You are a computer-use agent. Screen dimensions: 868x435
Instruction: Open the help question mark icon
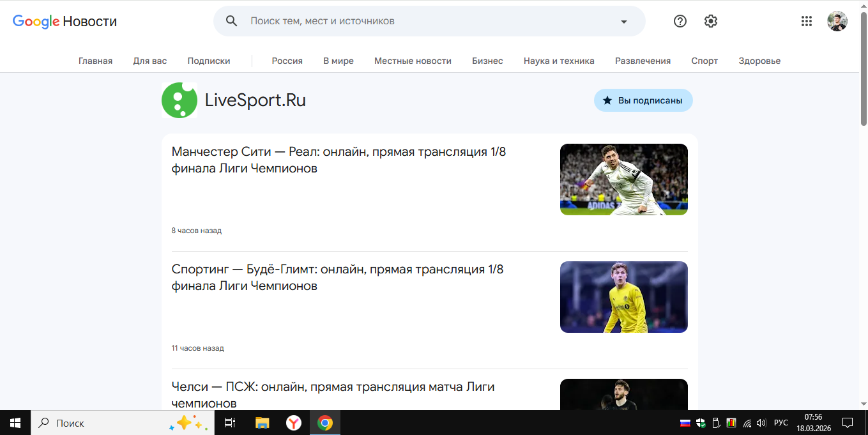pos(680,21)
